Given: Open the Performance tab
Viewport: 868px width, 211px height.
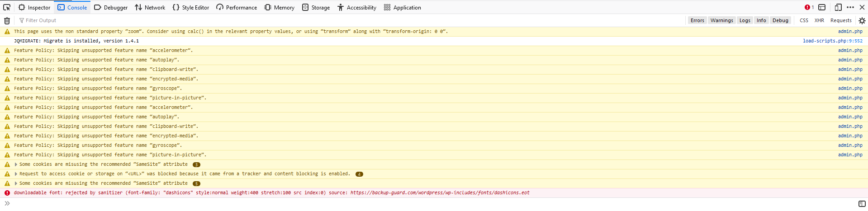Looking at the screenshot, I should [x=237, y=7].
